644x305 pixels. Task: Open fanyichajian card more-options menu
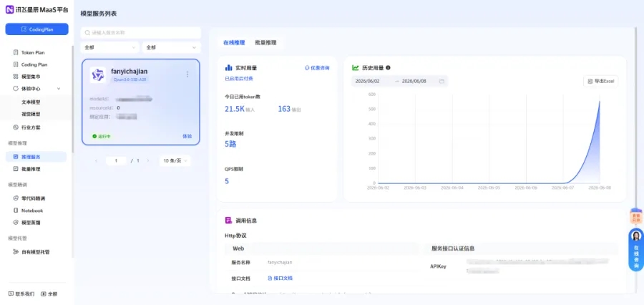click(187, 74)
